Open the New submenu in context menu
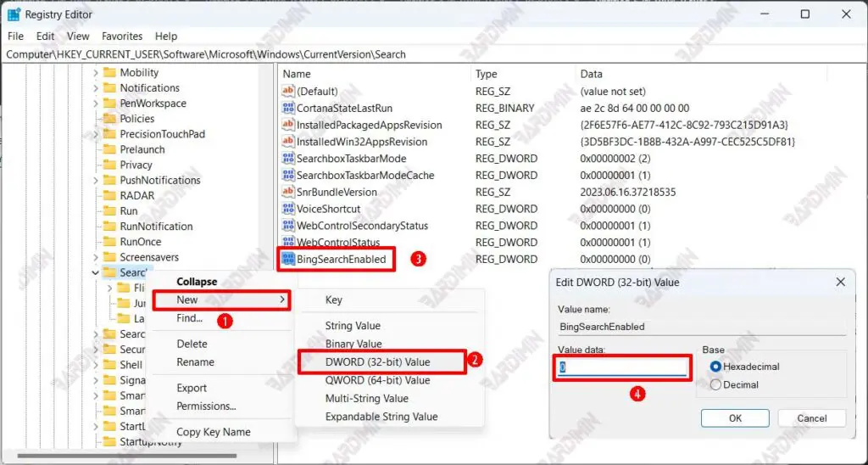Viewport: 868px width, 465px height. (221, 300)
